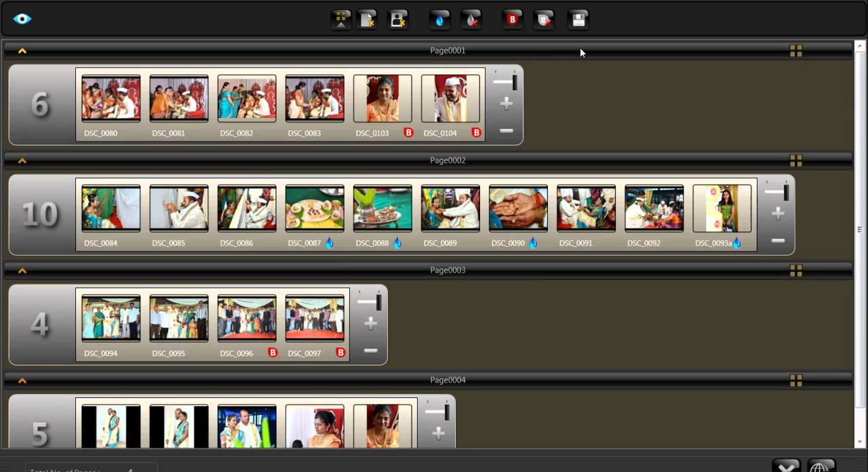Click the DSC_0089 file name label

439,243
